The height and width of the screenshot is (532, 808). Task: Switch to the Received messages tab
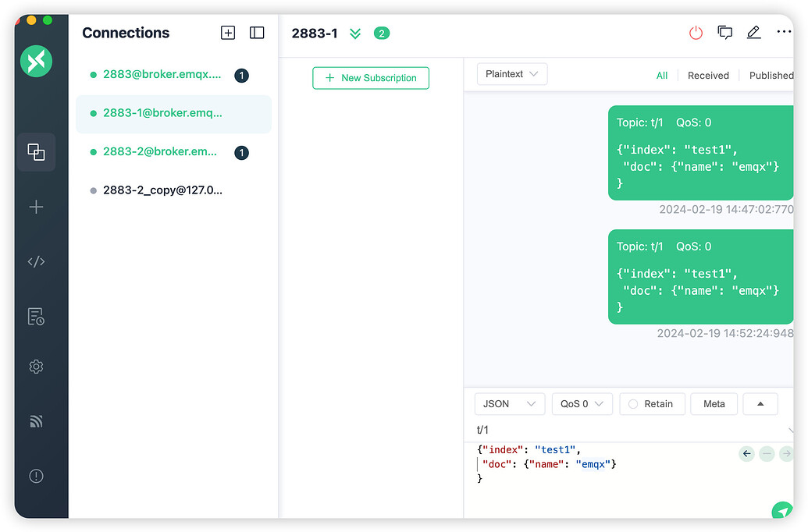click(708, 76)
